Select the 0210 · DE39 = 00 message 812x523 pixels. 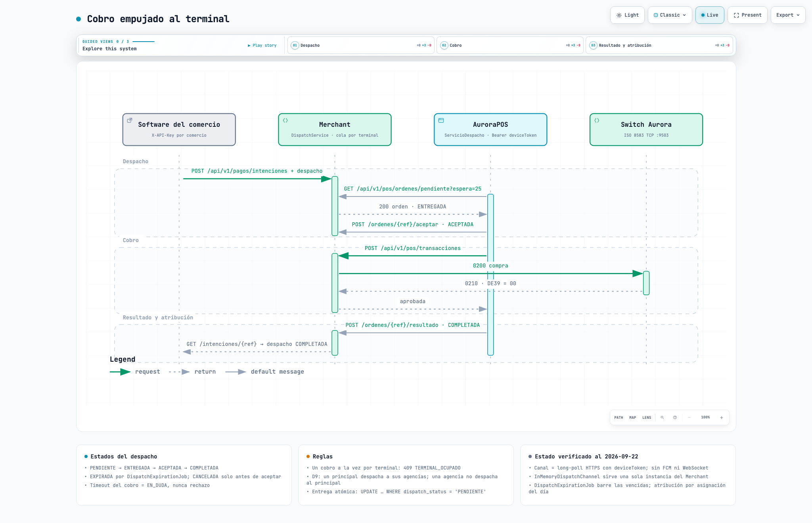(x=490, y=284)
